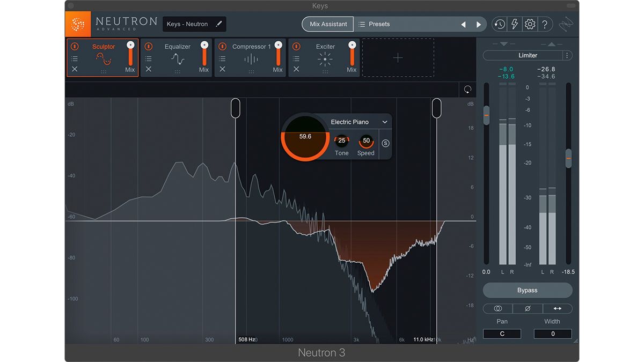Add a new module with plus slot

tap(398, 58)
